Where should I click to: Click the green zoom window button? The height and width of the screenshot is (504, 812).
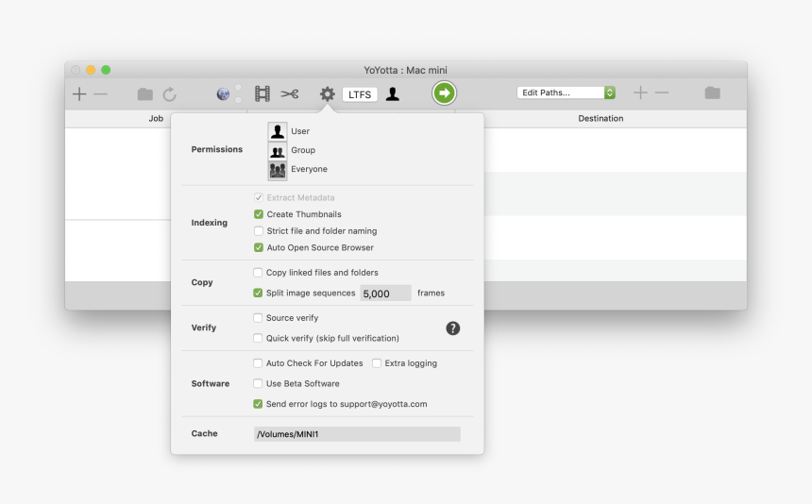click(x=106, y=70)
